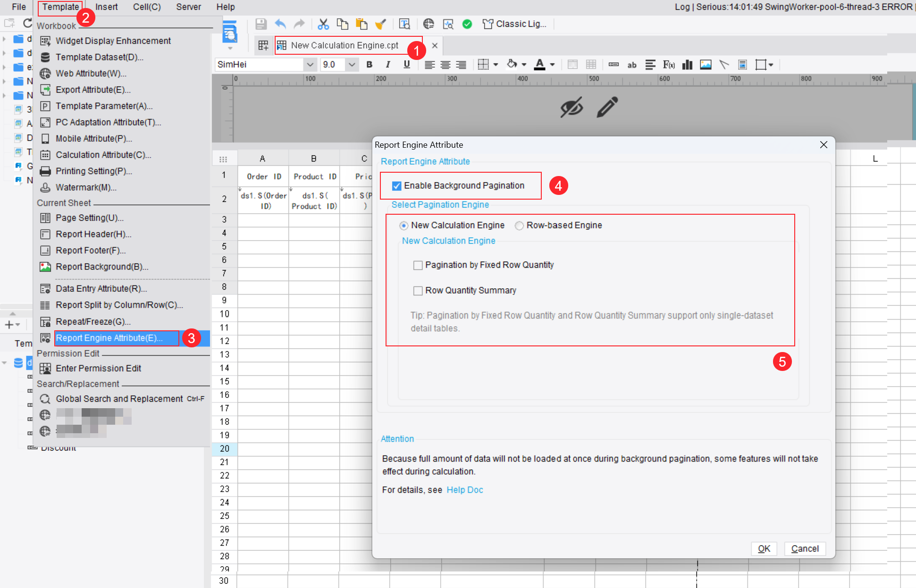The width and height of the screenshot is (916, 588).
Task: Click the Save icon in toolbar
Action: [261, 24]
